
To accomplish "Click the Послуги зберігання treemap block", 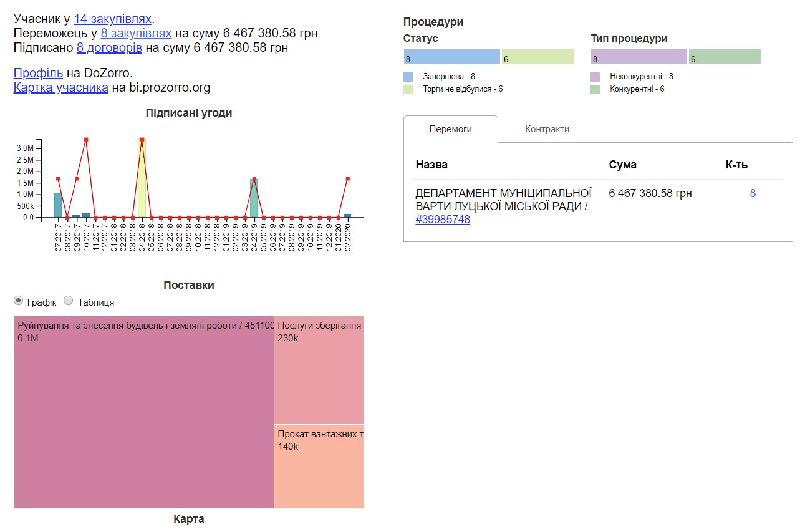I will pyautogui.click(x=319, y=369).
